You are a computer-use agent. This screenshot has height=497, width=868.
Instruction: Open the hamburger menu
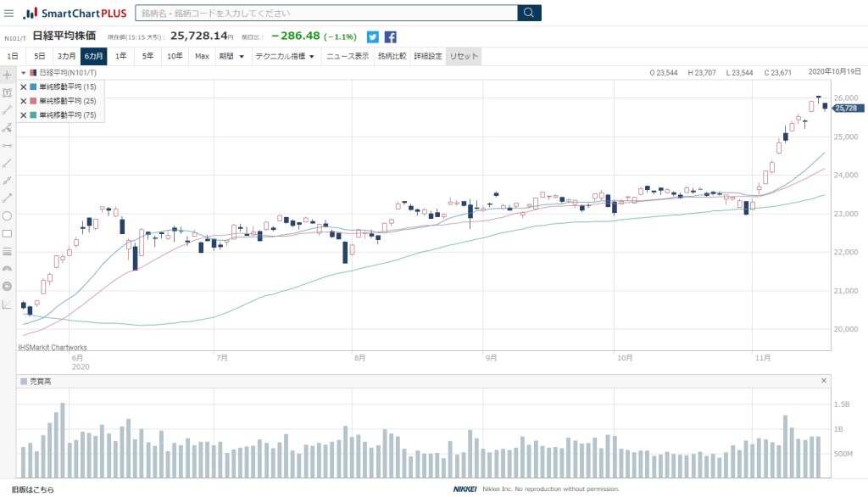8,14
